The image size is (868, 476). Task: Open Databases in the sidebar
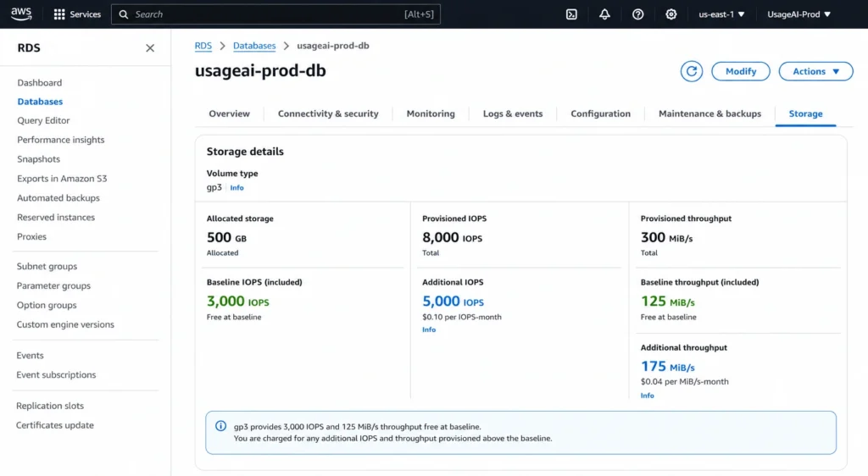tap(40, 102)
